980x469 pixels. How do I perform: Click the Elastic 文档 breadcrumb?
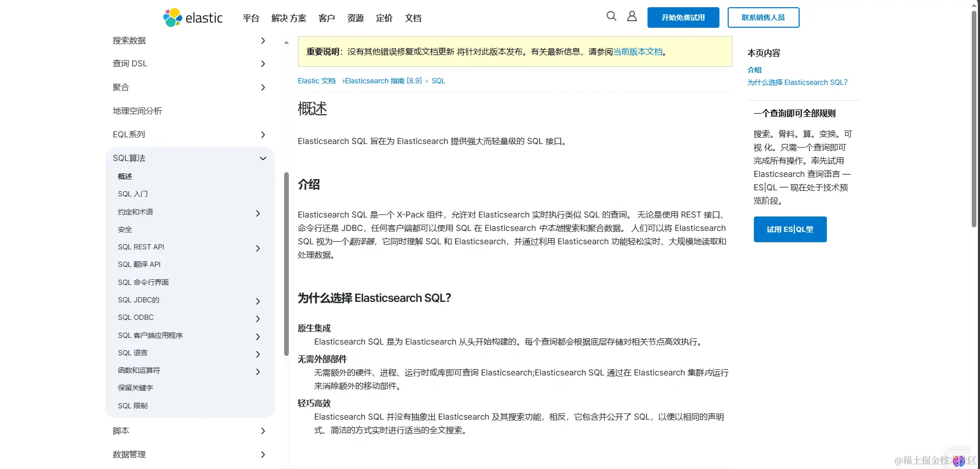point(317,81)
